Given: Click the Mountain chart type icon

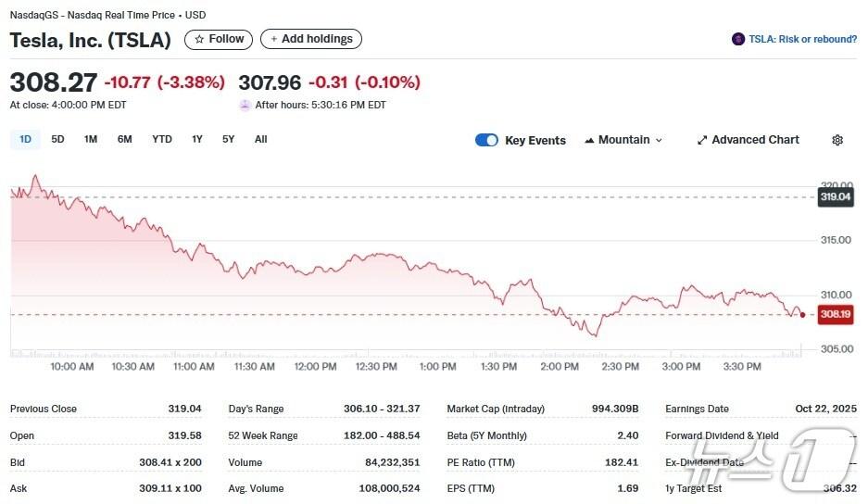Looking at the screenshot, I should (589, 140).
